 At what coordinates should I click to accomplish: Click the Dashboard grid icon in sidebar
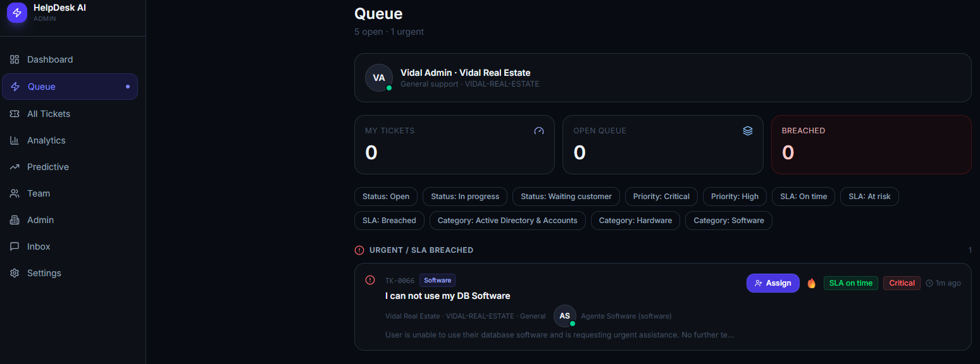click(15, 59)
